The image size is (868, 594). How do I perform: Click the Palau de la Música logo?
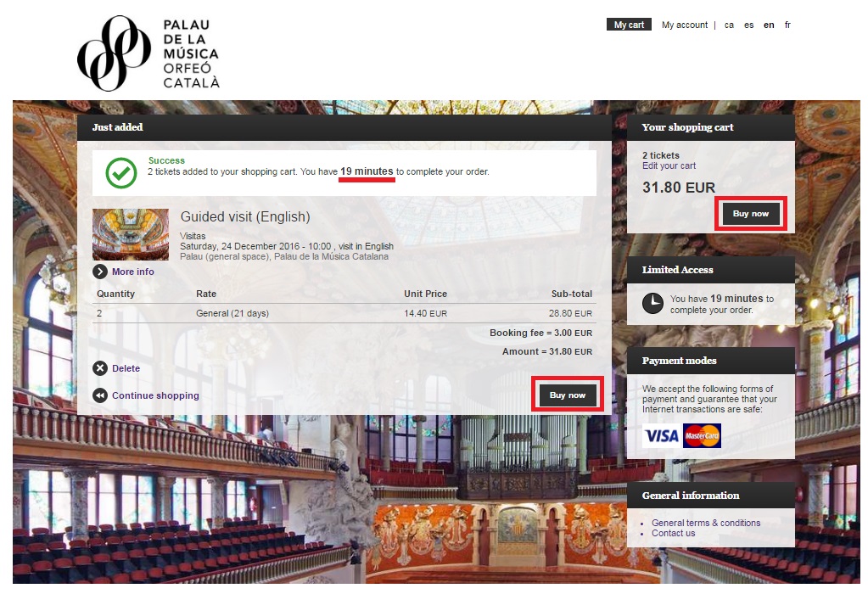pos(148,53)
